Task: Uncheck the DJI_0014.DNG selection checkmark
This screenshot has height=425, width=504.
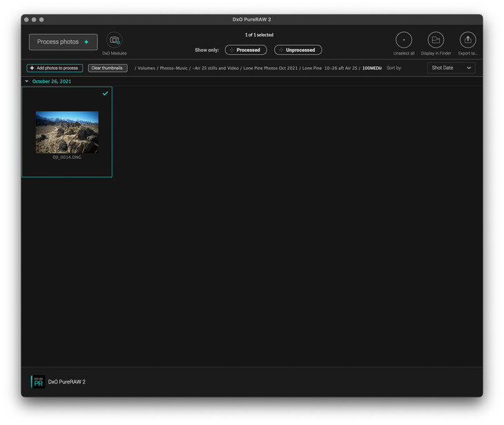Action: [x=105, y=93]
